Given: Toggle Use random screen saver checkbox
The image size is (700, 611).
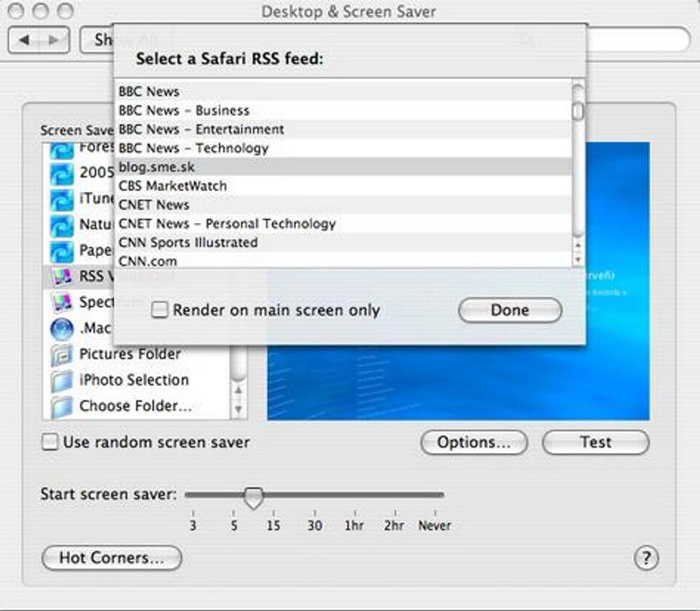Looking at the screenshot, I should (x=50, y=442).
